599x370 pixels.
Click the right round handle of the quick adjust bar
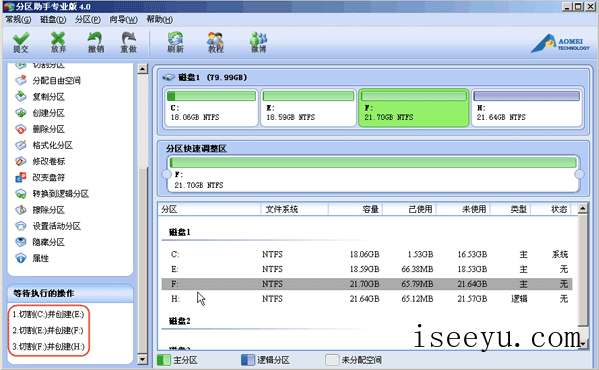click(x=580, y=174)
